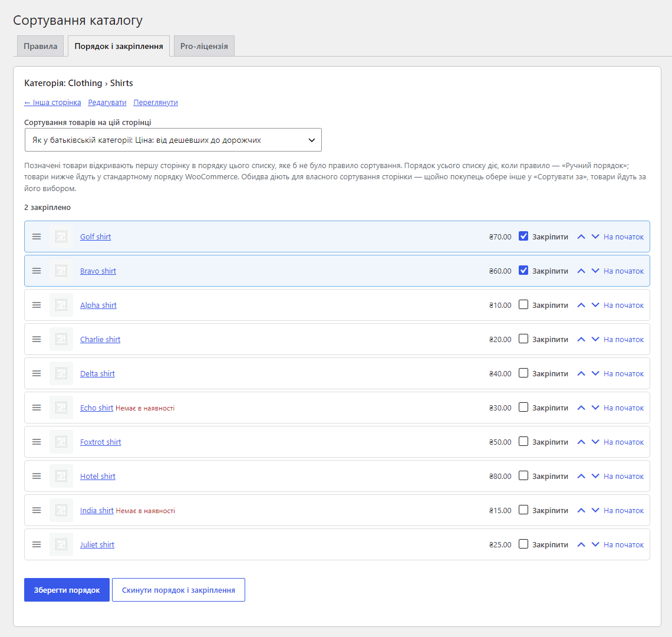Pin Juliet shirt with its checkbox

[x=523, y=544]
